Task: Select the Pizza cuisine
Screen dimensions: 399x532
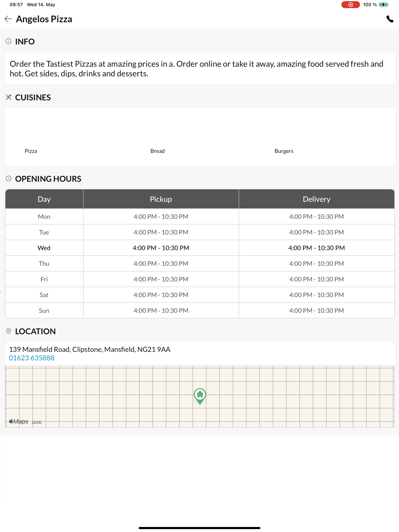Action: tap(31, 151)
